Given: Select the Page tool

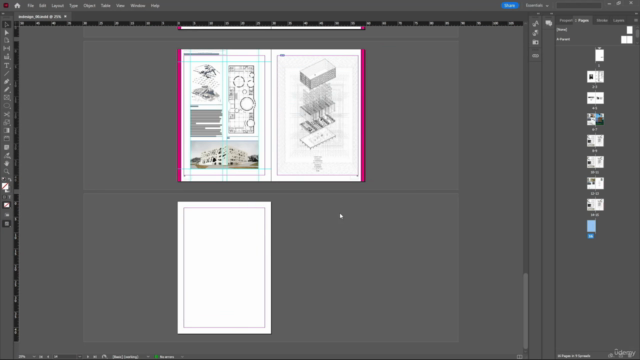Looking at the screenshot, I should 7,41.
